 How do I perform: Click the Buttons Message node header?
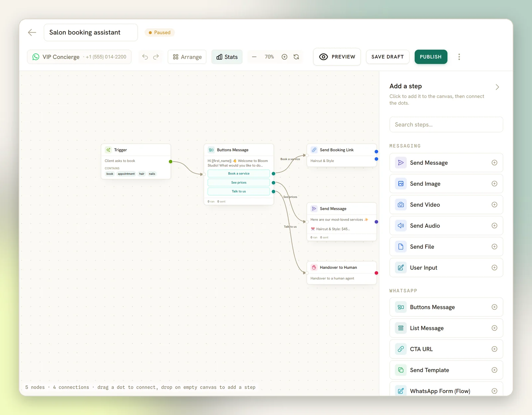[x=239, y=150]
